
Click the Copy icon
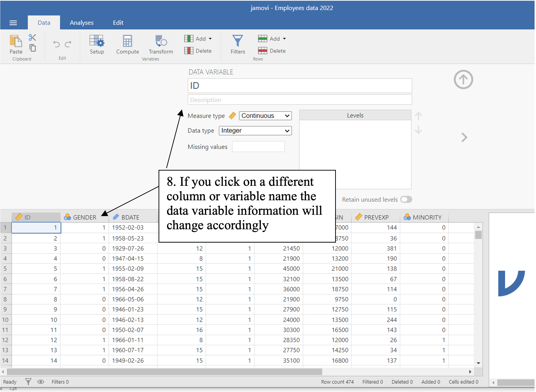[33, 48]
